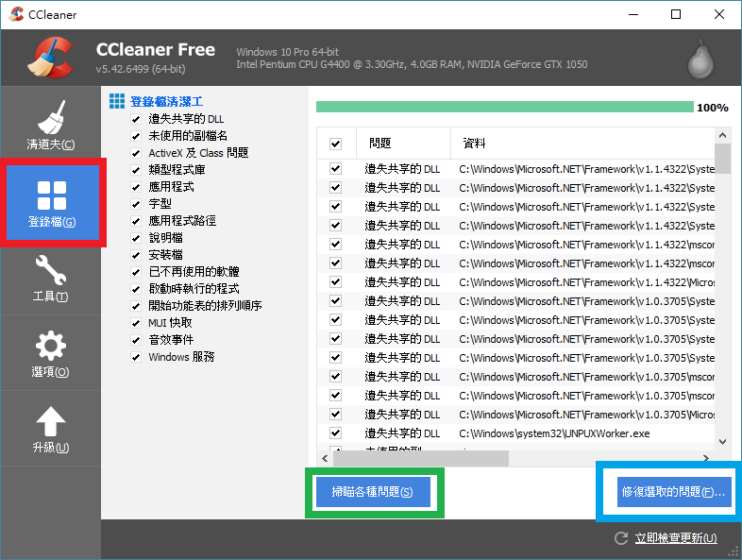This screenshot has height=560, width=742.
Task: Toggle the 開始功能表的排列順序 checkbox
Action: click(136, 306)
